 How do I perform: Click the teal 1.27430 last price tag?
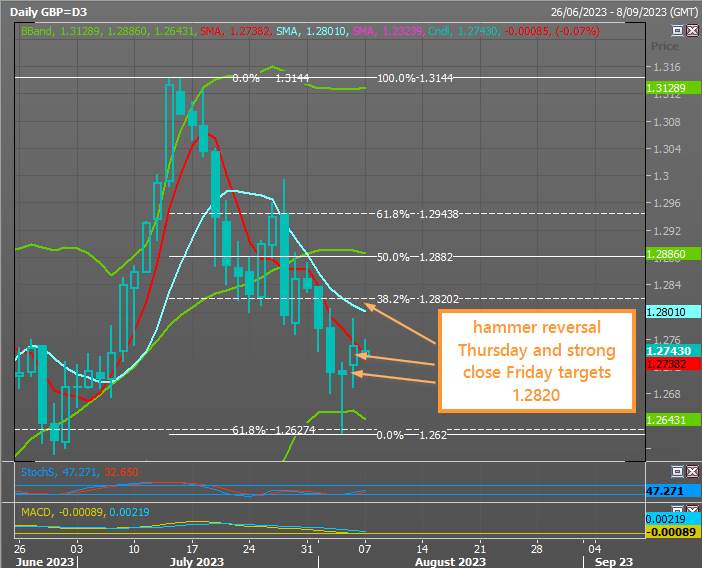tap(673, 351)
